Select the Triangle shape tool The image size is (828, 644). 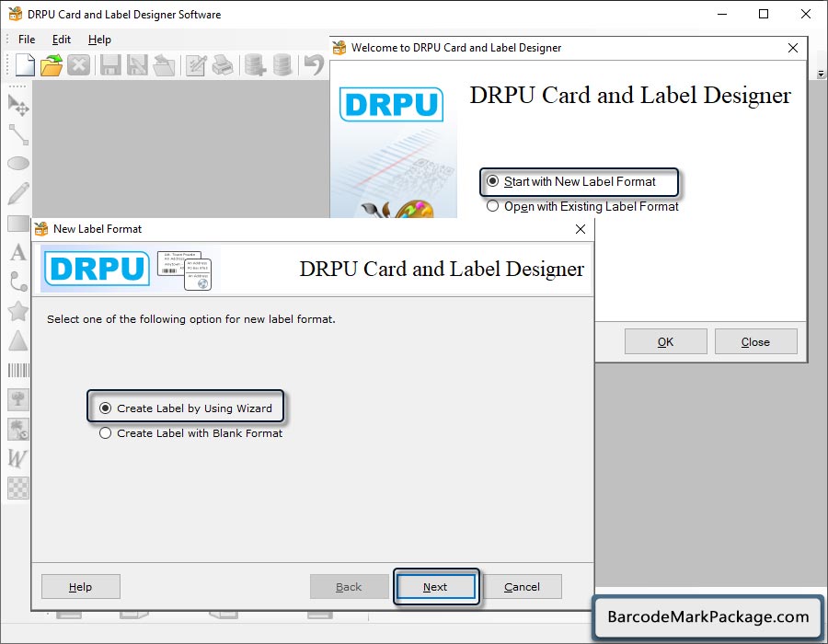tap(18, 340)
